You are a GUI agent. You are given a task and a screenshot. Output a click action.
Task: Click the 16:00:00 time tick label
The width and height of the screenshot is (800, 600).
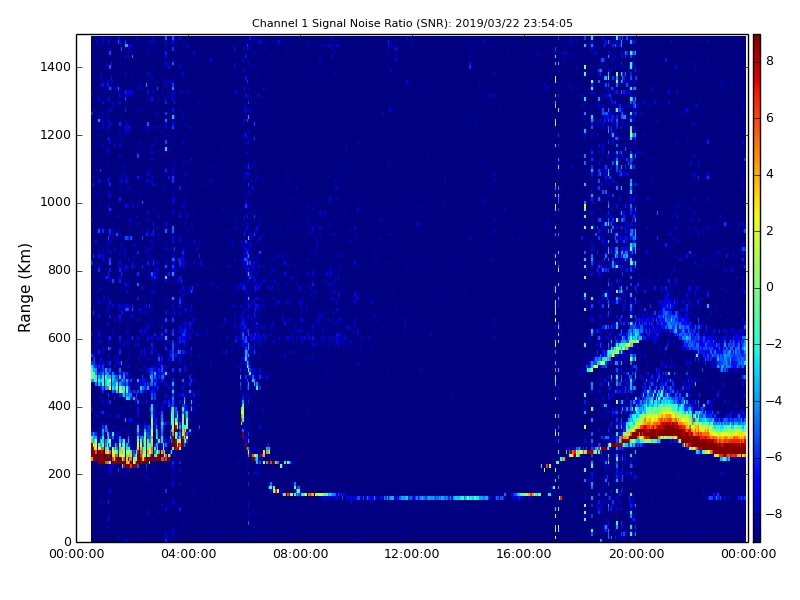[524, 554]
